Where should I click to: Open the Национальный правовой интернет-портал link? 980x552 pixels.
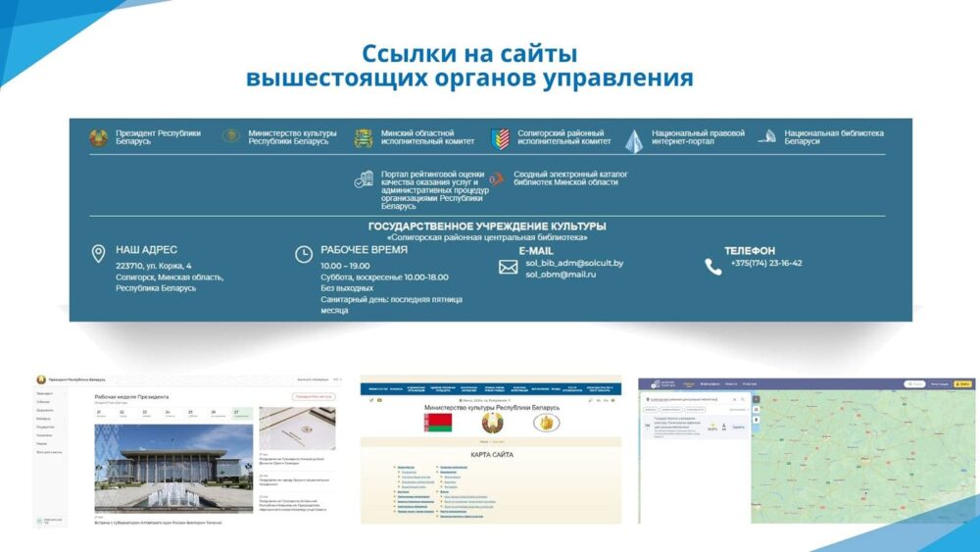698,137
